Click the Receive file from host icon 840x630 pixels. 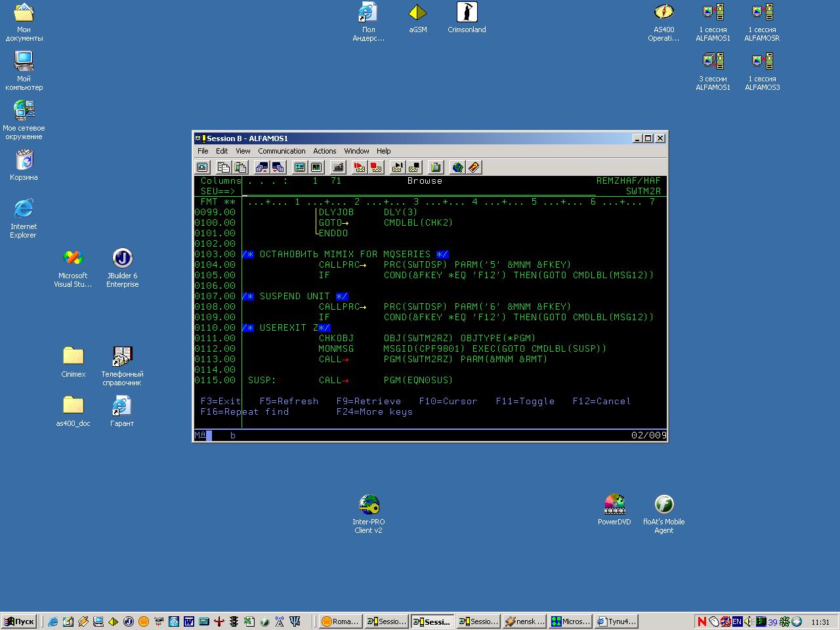[278, 167]
